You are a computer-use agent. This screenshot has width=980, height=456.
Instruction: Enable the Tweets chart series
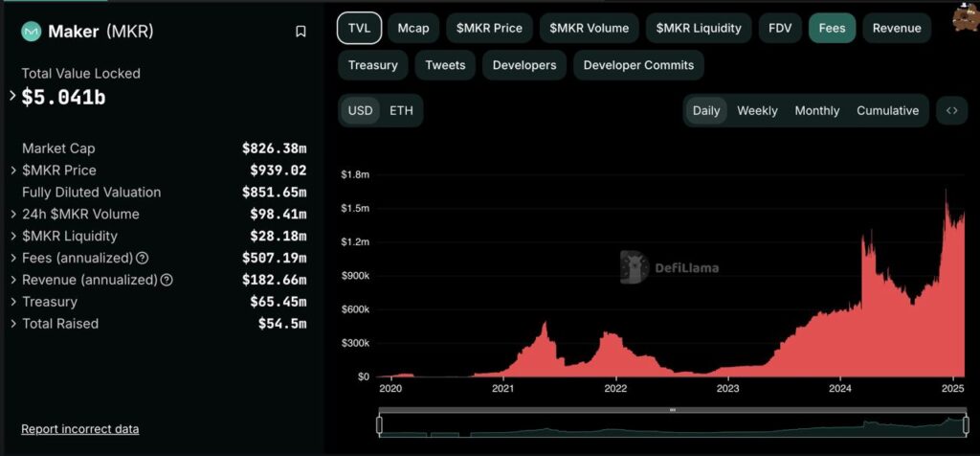coord(445,65)
